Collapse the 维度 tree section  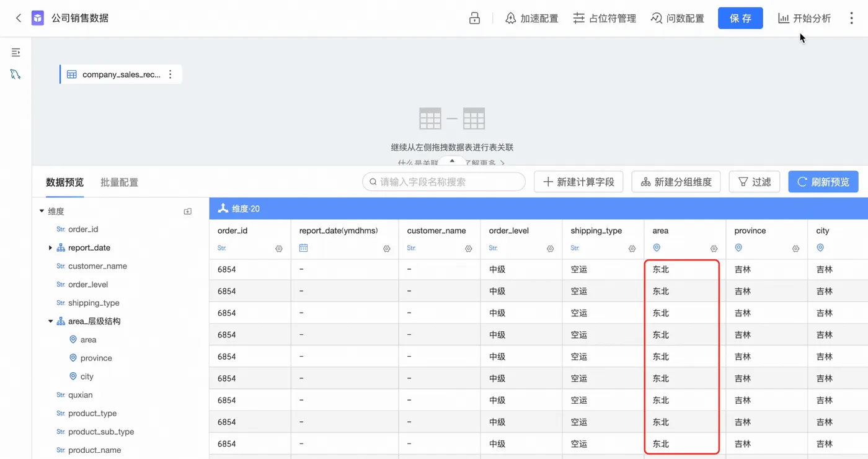(x=42, y=212)
